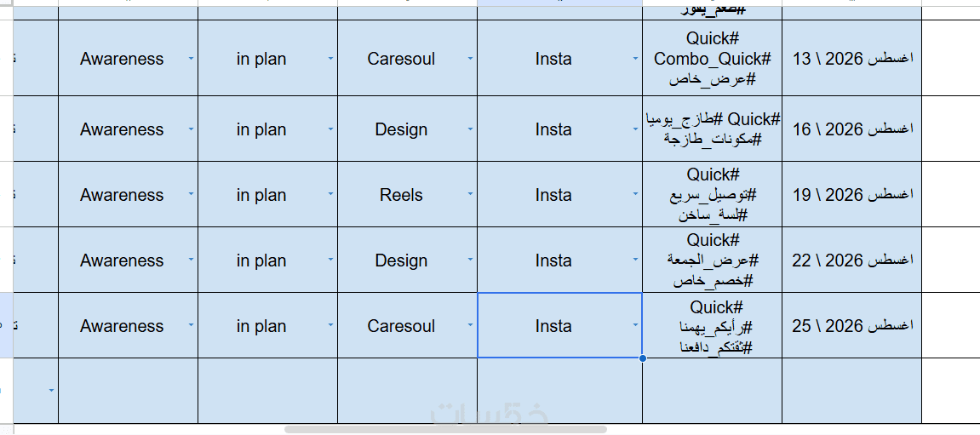
Task: Open Insta dropdown arrow in 13 August row
Action: (x=636, y=58)
